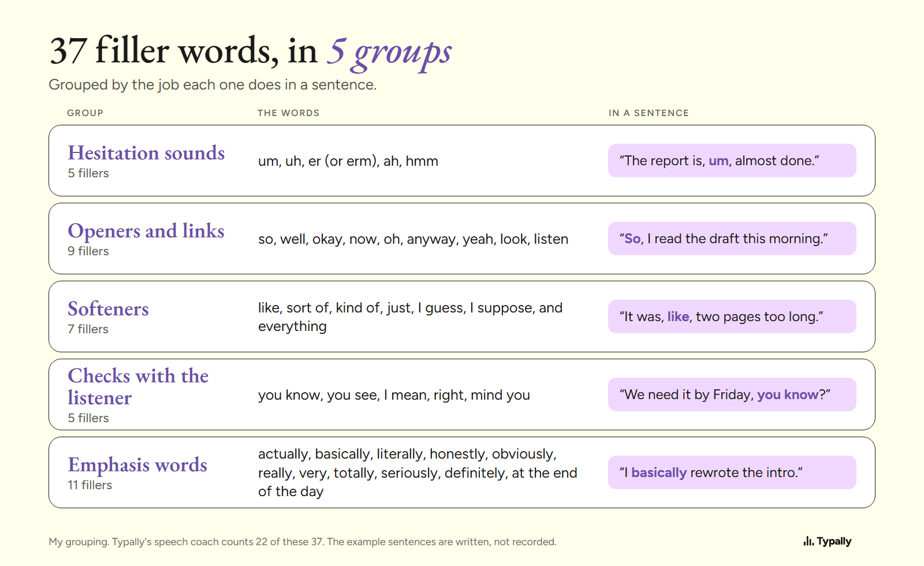Select the subtitle "Grouped by the job each one does"
924x566 pixels.
(x=213, y=85)
